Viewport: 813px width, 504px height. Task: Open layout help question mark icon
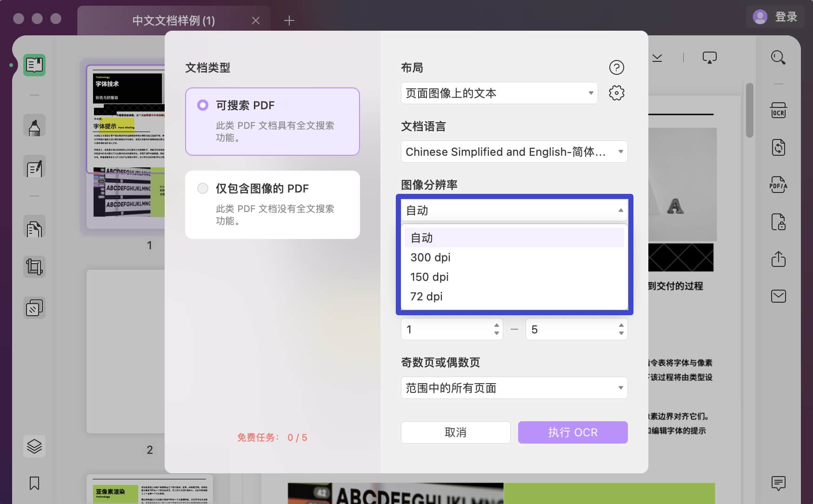(617, 67)
